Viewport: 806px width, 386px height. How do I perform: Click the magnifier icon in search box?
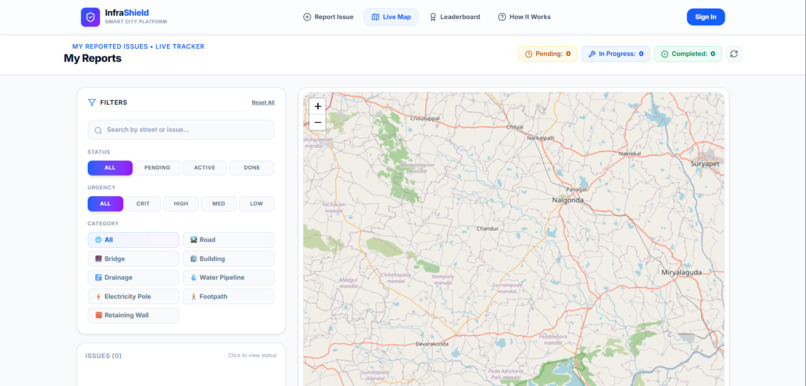(x=98, y=131)
